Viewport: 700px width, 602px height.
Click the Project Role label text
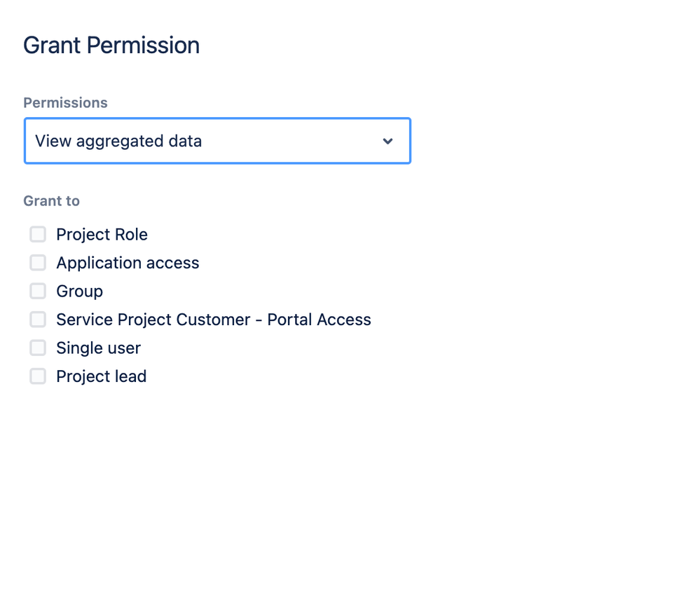pyautogui.click(x=102, y=234)
